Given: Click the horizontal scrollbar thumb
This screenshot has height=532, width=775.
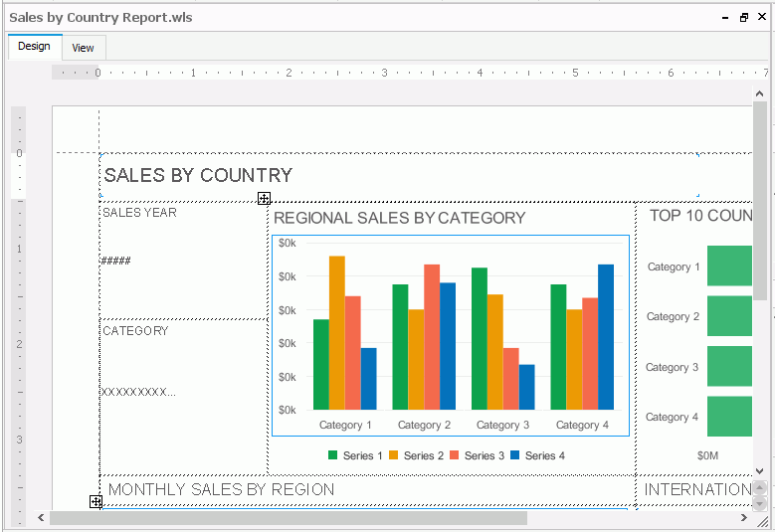Looking at the screenshot, I should (x=289, y=517).
